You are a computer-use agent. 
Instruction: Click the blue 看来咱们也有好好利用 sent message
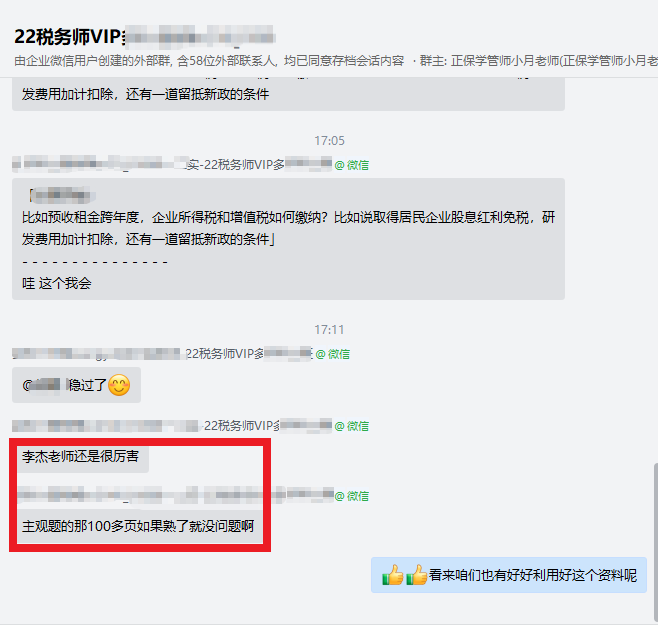509,575
